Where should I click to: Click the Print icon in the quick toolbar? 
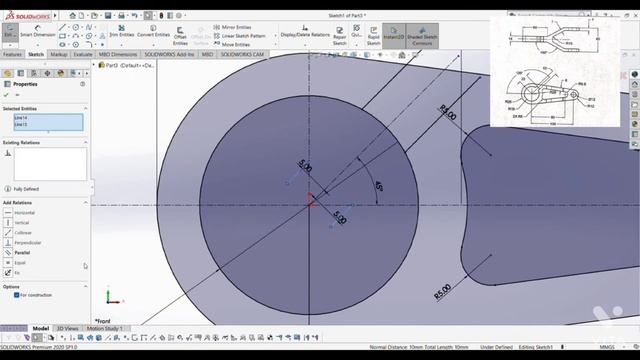pyautogui.click(x=121, y=16)
